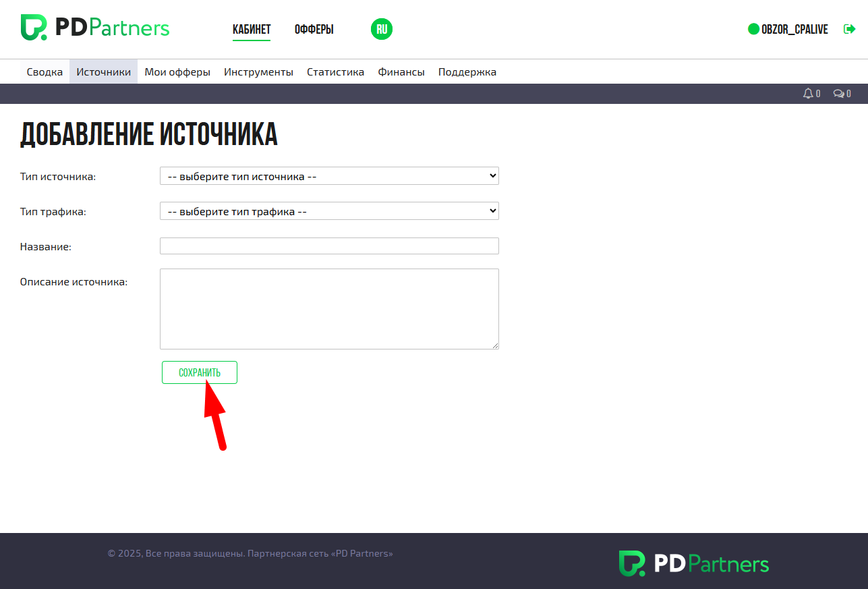868x589 pixels.
Task: Go to the Финансы tab
Action: (401, 72)
